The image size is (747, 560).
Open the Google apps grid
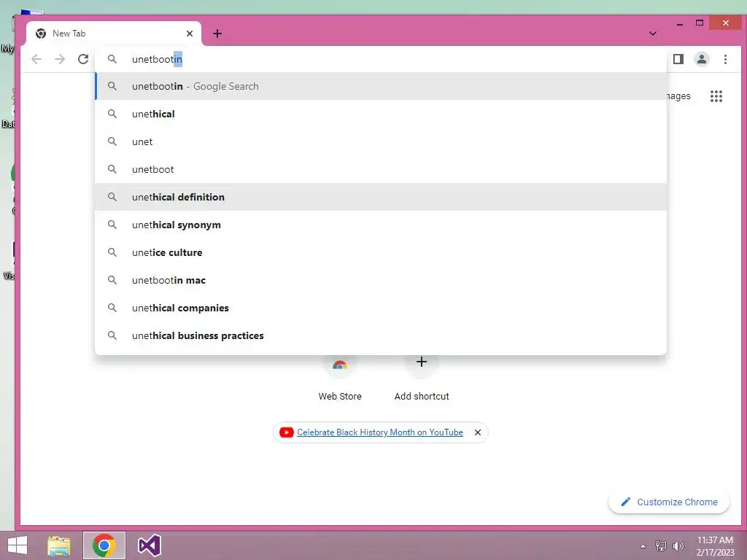(716, 96)
